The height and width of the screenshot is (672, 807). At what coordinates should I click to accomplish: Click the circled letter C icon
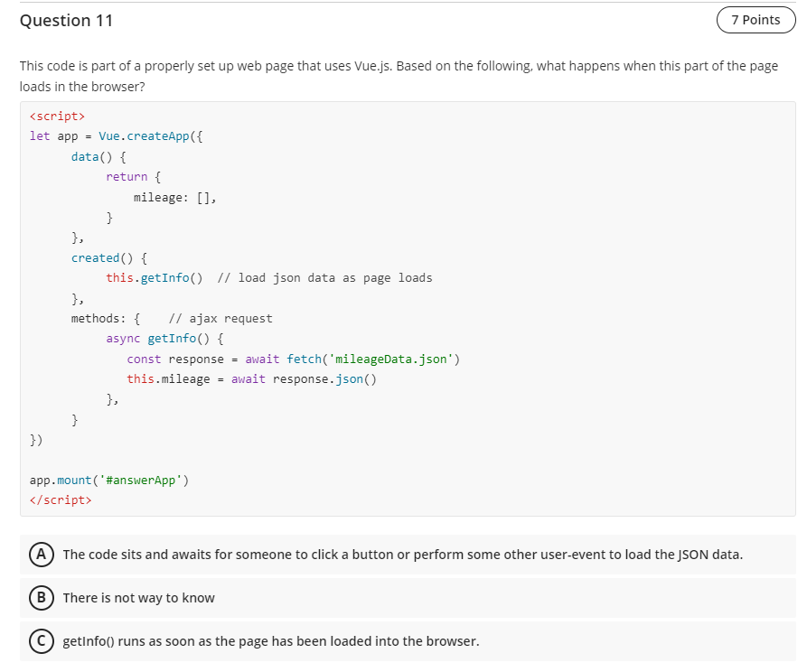(x=42, y=641)
